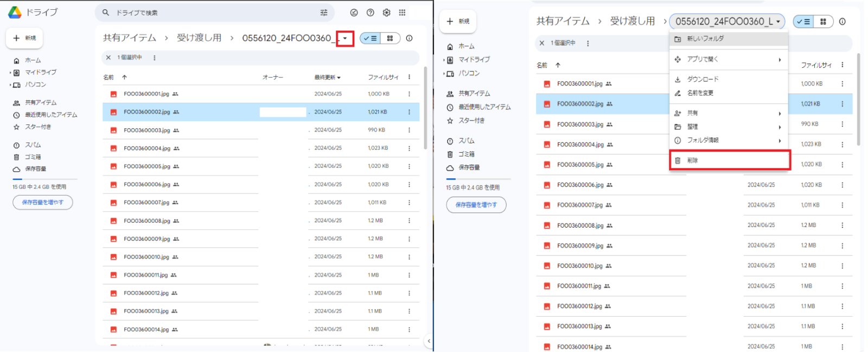
Task: Open column options three-dot menu in left header
Action: coord(410,77)
